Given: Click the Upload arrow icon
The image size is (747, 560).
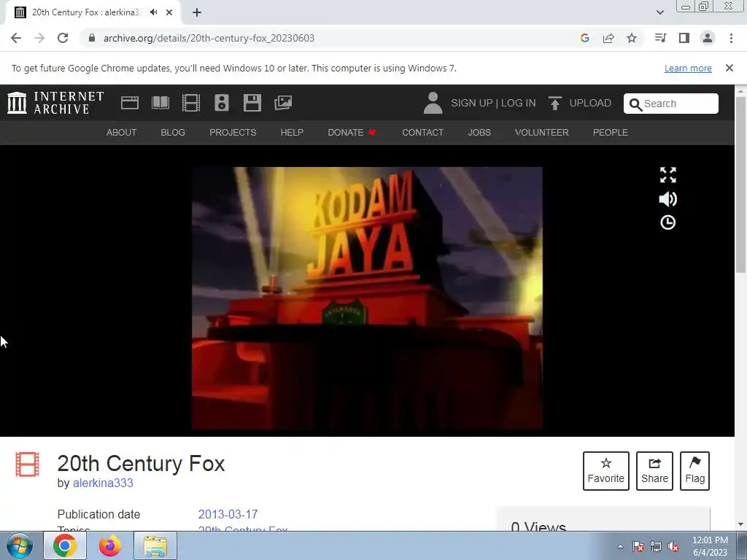Looking at the screenshot, I should [x=554, y=103].
